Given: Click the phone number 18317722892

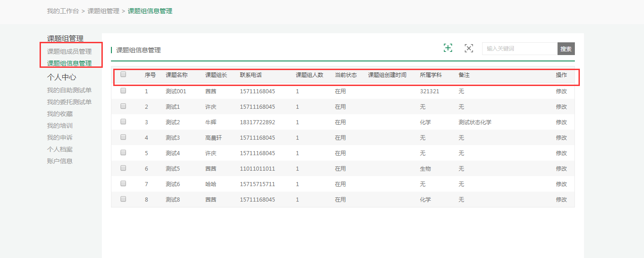Looking at the screenshot, I should coord(257,122).
